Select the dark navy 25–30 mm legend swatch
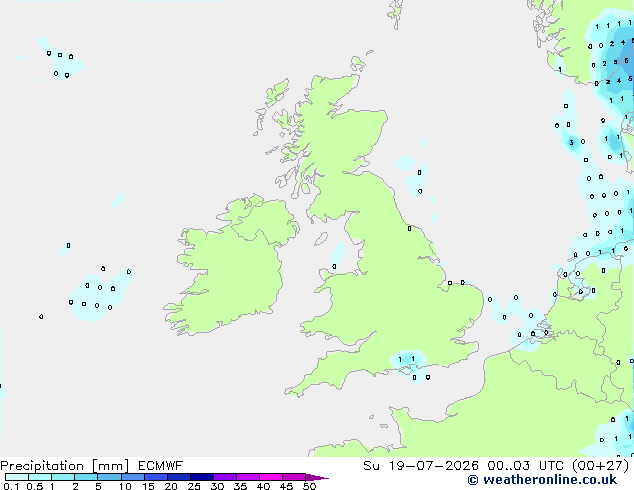The width and height of the screenshot is (634, 490). click(202, 477)
